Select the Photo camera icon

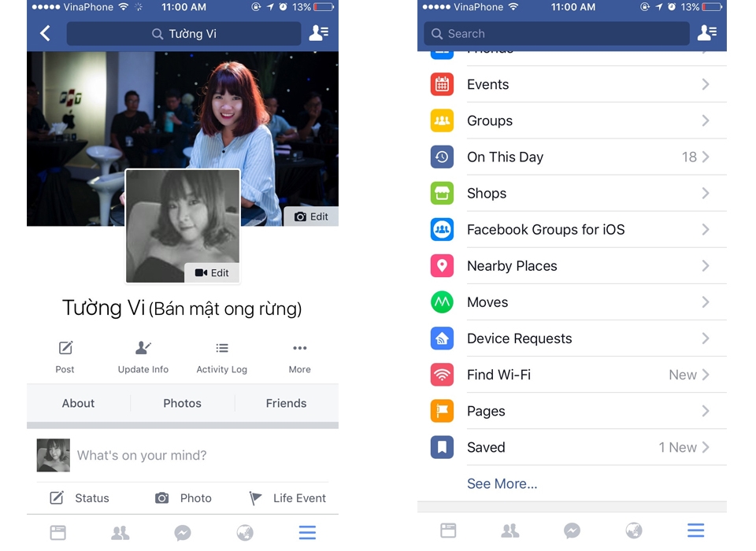(161, 497)
